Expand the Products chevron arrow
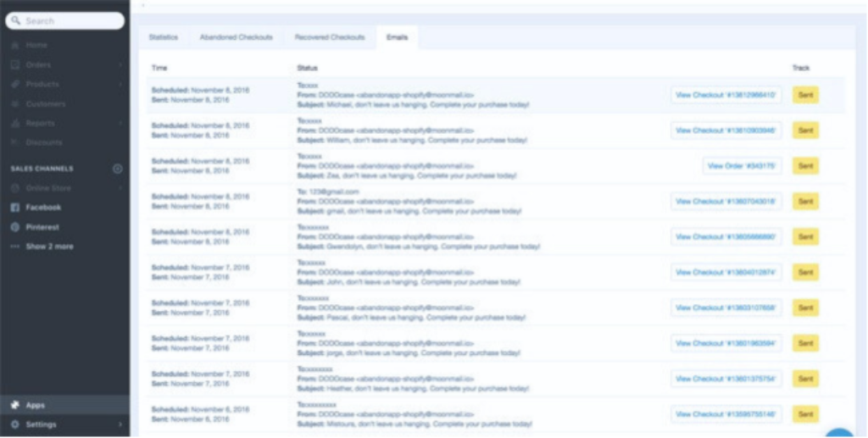The height and width of the screenshot is (438, 868). tap(120, 84)
